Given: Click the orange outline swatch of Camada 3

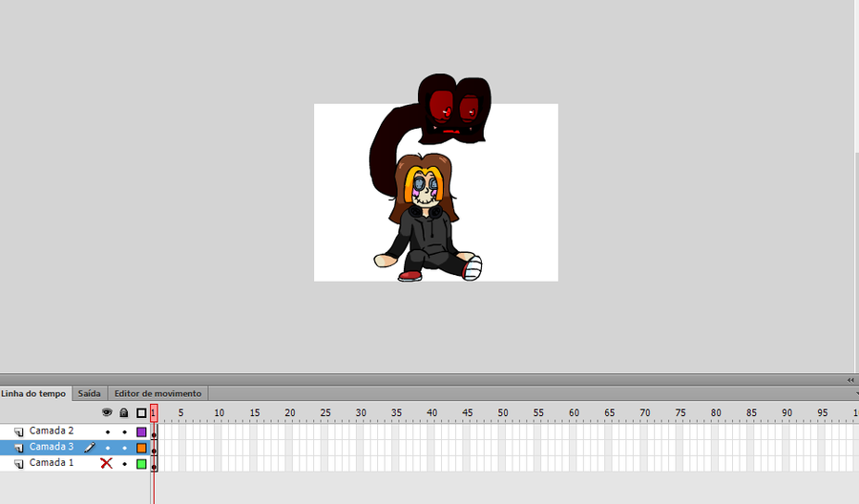Looking at the screenshot, I should pos(141,448).
